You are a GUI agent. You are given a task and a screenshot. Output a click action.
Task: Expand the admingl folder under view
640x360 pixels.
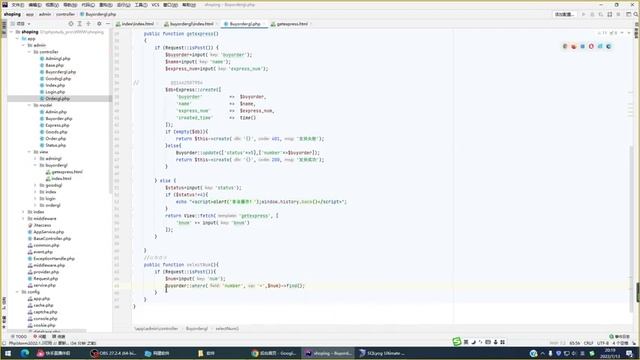pos(36,158)
